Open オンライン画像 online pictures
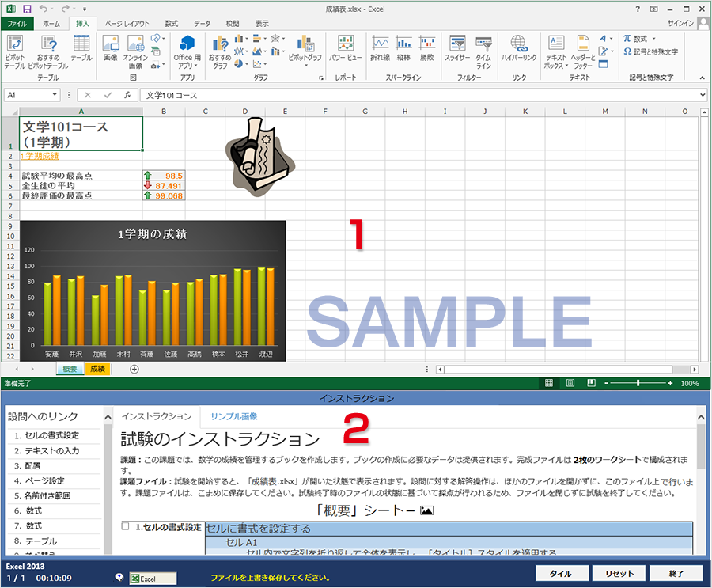Viewport: 712px width, 588px height. click(135, 51)
